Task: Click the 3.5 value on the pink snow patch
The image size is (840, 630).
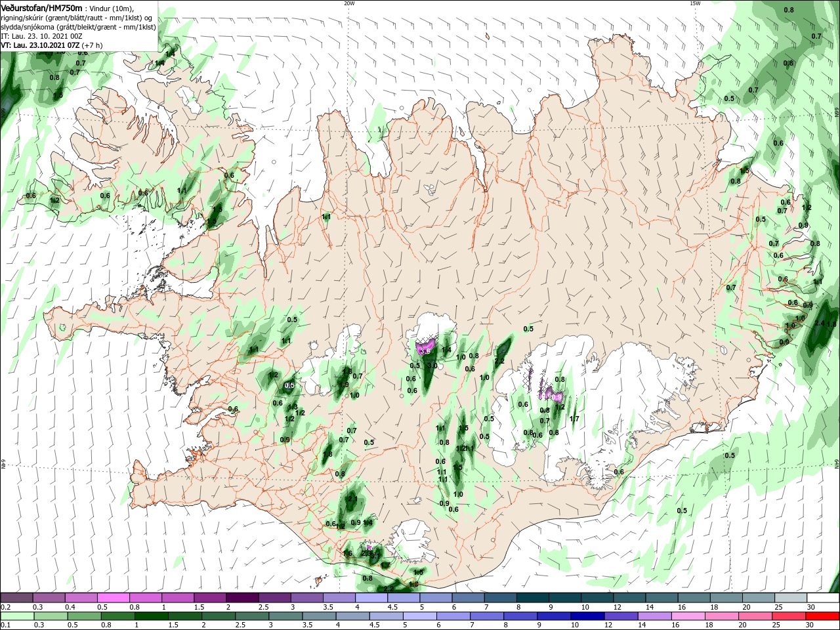Action: 425,352
